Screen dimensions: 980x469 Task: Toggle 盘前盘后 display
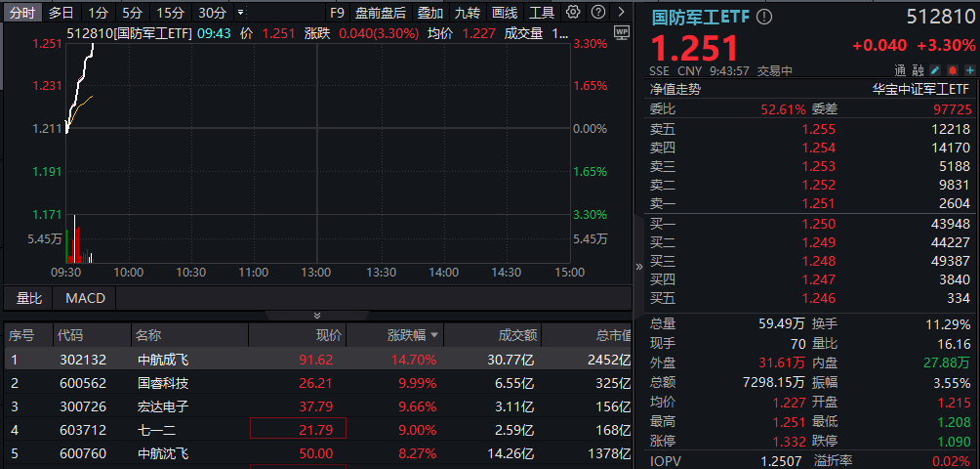pyautogui.click(x=380, y=13)
